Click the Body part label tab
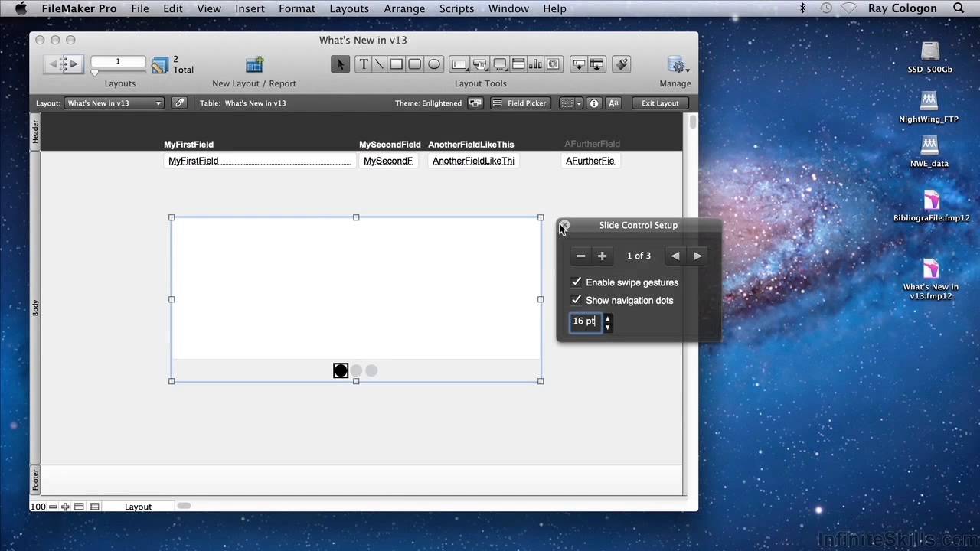The height and width of the screenshot is (551, 980). coord(35,308)
